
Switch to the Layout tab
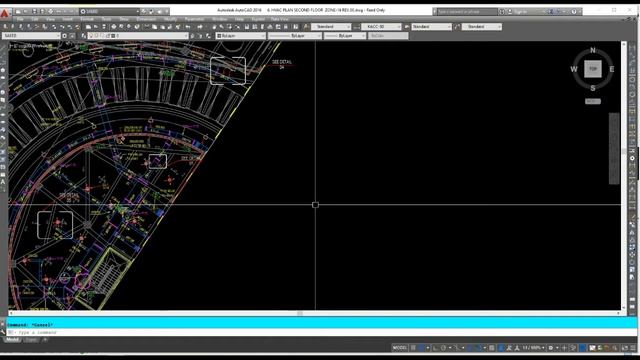point(31,340)
